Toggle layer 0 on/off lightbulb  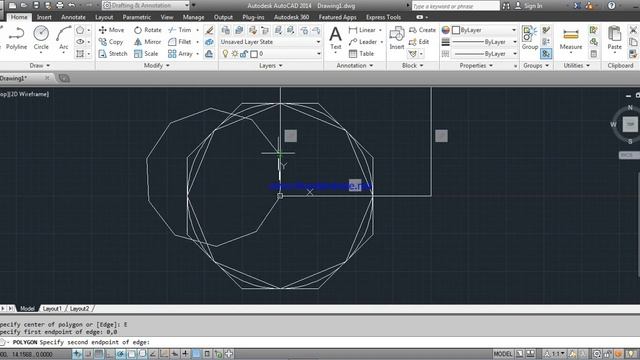tap(225, 54)
